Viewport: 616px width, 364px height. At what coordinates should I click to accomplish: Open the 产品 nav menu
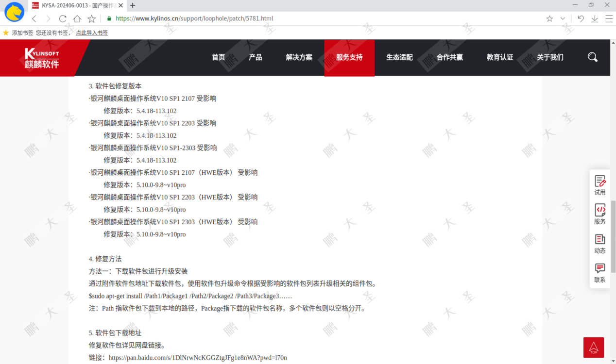(x=256, y=57)
